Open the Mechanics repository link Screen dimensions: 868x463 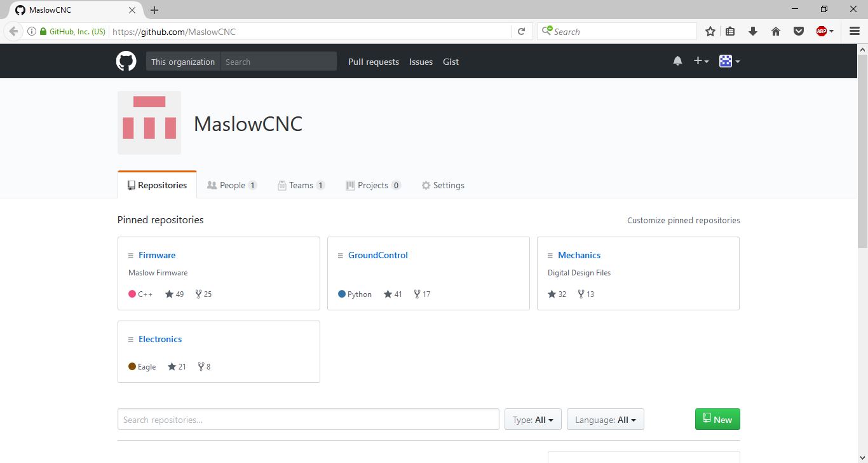click(x=579, y=255)
